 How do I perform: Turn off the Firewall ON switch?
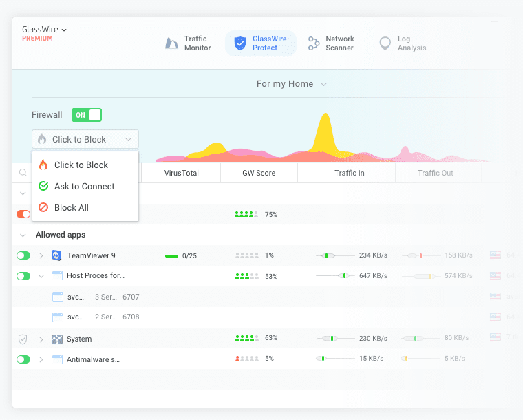click(87, 115)
